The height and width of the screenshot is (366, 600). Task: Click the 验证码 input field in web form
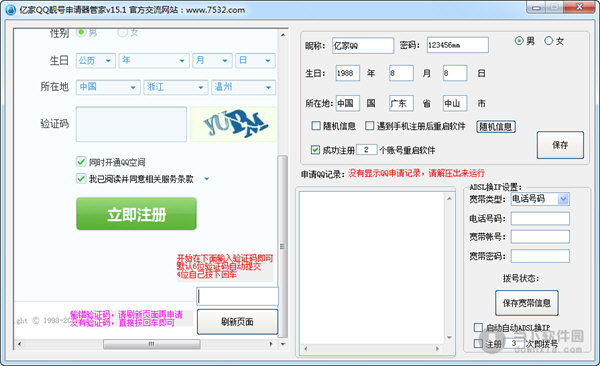(x=131, y=124)
